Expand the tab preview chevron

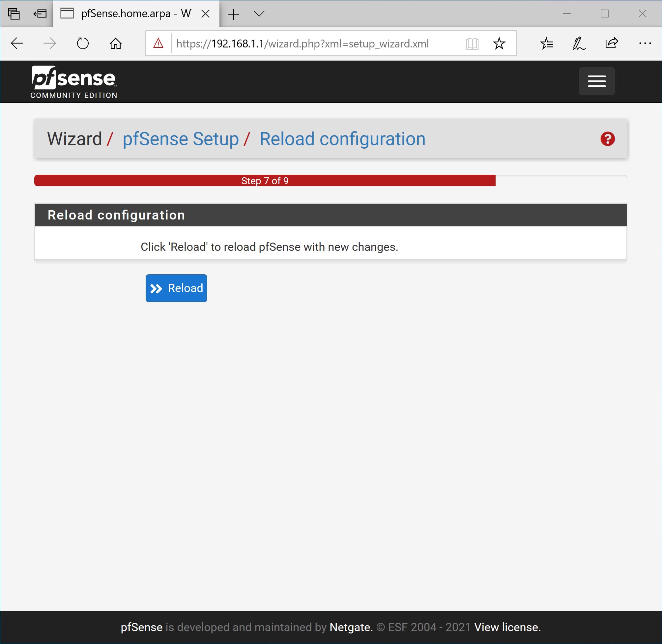coord(259,14)
